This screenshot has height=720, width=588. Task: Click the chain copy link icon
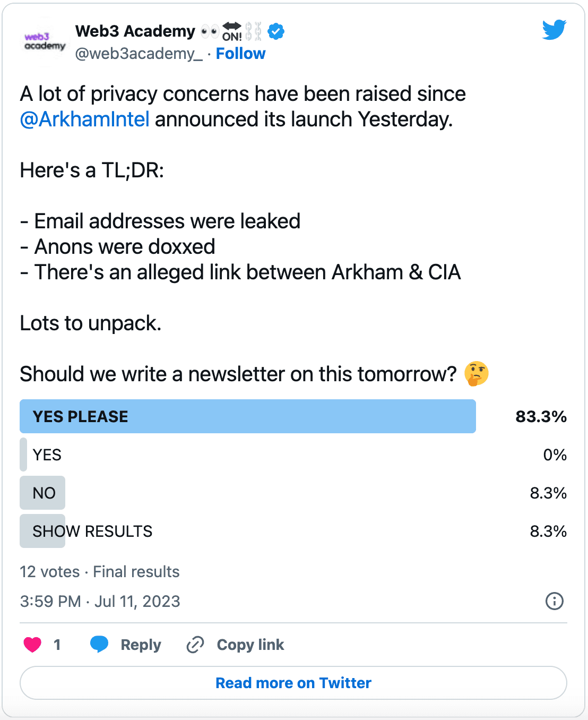195,645
